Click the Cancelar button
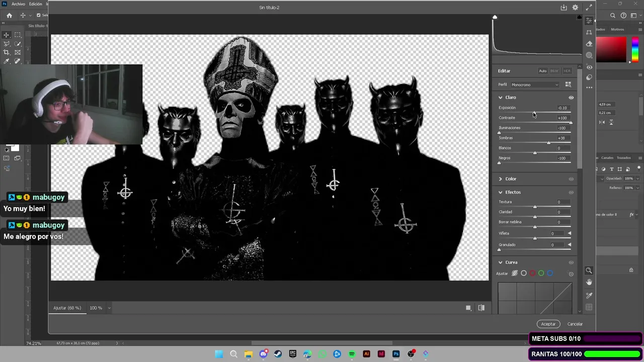644x362 pixels. [575, 324]
